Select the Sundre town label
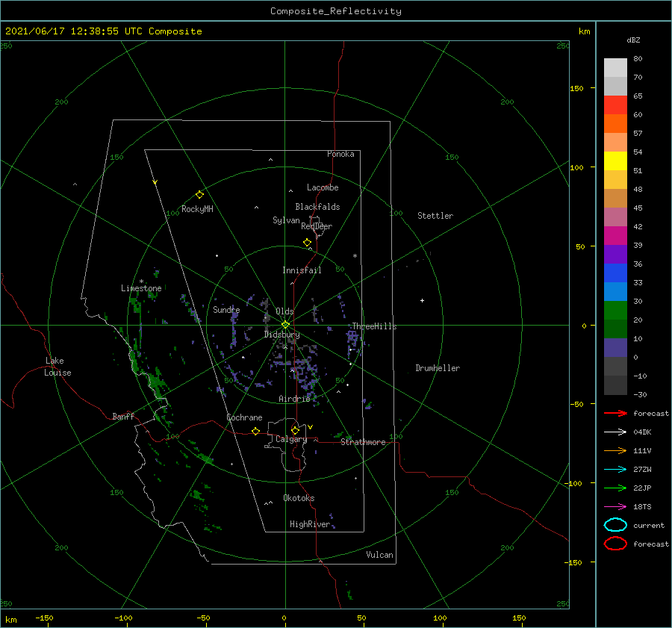Image resolution: width=672 pixels, height=628 pixels. 226,309
